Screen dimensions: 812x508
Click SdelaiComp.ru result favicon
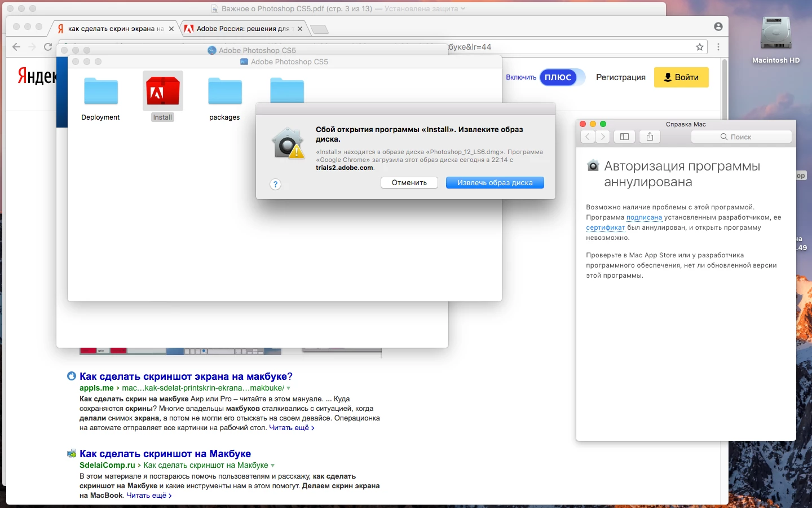coord(72,453)
